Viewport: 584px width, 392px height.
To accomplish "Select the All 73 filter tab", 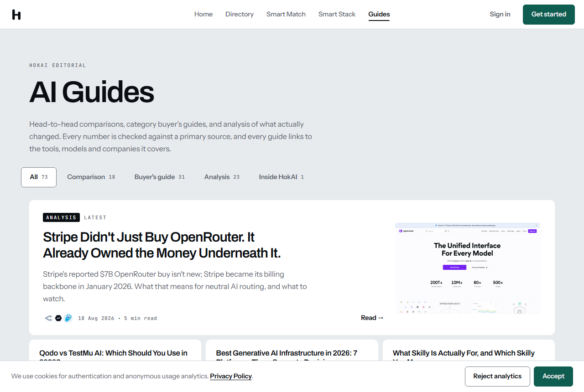I will click(39, 177).
